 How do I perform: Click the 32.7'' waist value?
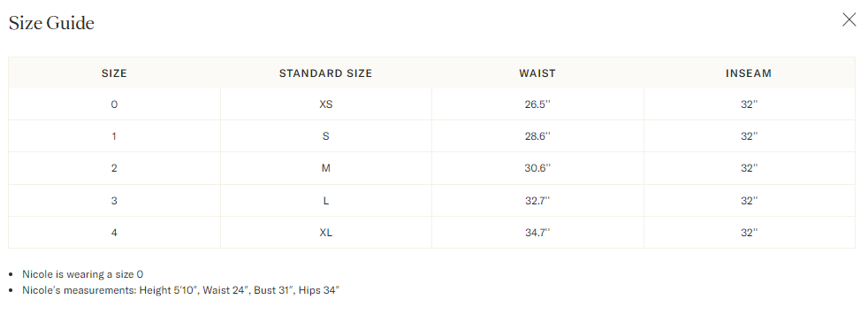click(x=537, y=201)
